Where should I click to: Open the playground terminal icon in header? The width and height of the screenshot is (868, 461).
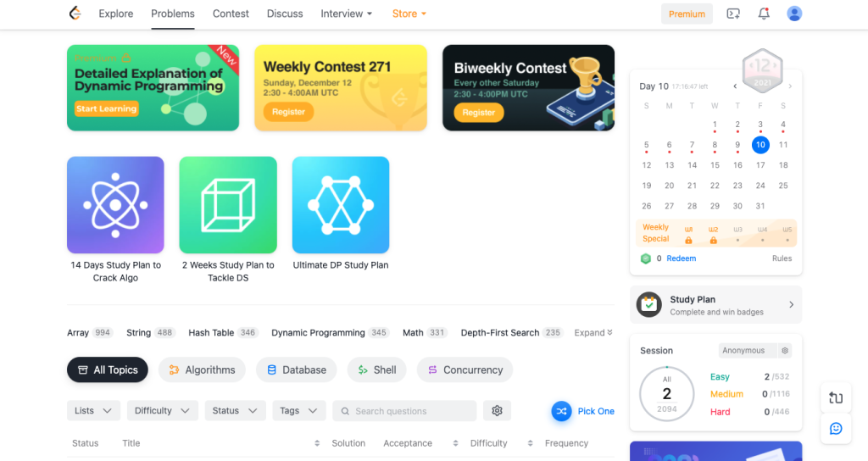[x=733, y=14]
